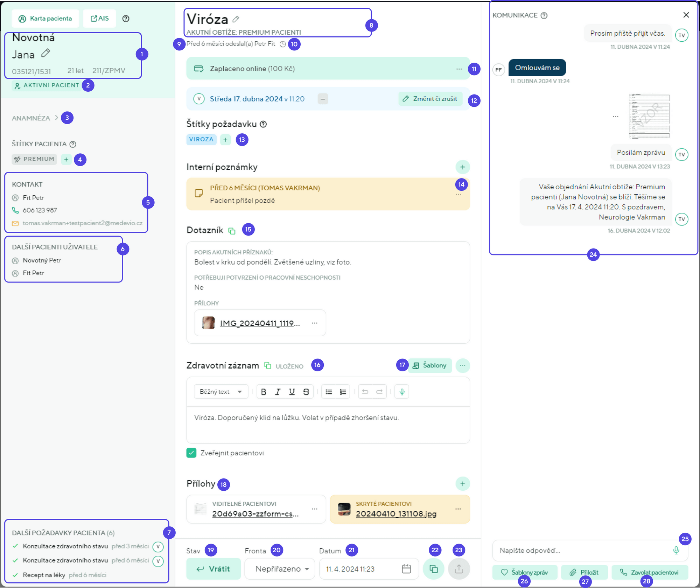Image resolution: width=700 pixels, height=588 pixels.
Task: Click the microphone dictation icon in editor toolbar
Action: pyautogui.click(x=402, y=392)
